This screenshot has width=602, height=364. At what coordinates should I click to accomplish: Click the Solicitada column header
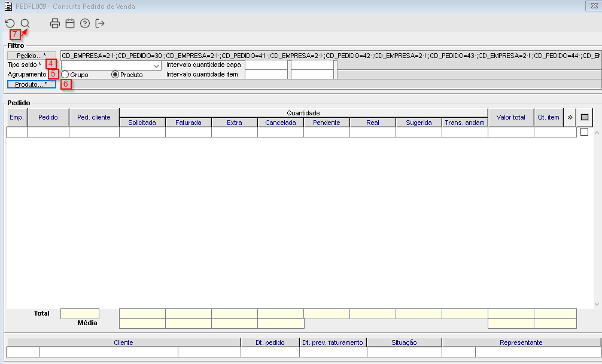pyautogui.click(x=142, y=123)
